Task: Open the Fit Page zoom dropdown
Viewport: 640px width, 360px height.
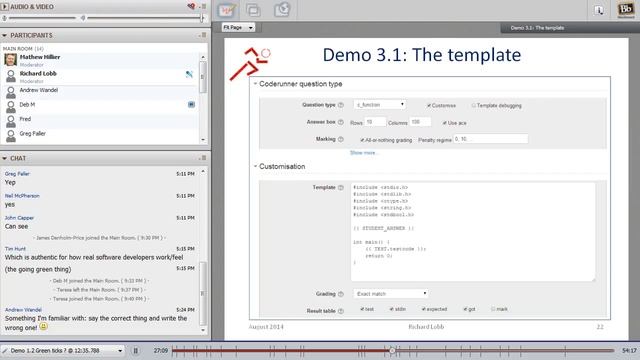Action: (238, 27)
